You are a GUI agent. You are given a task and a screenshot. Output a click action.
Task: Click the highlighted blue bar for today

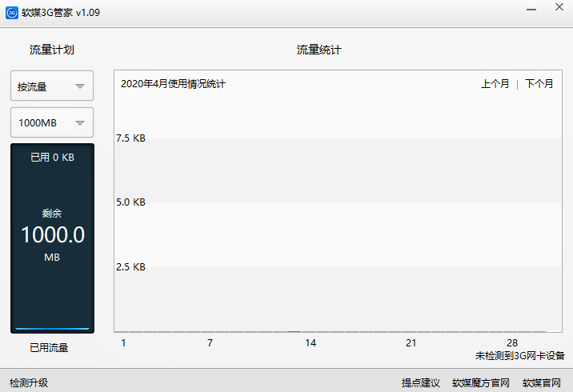point(295,331)
